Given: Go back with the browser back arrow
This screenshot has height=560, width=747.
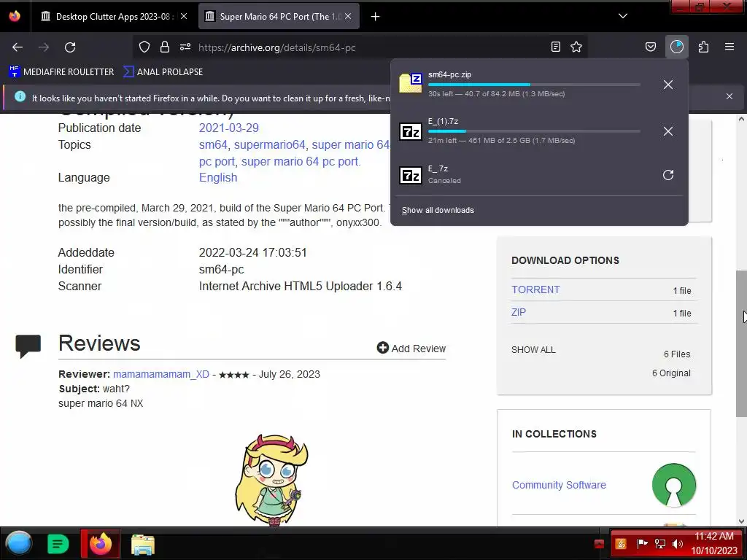Looking at the screenshot, I should [x=18, y=47].
